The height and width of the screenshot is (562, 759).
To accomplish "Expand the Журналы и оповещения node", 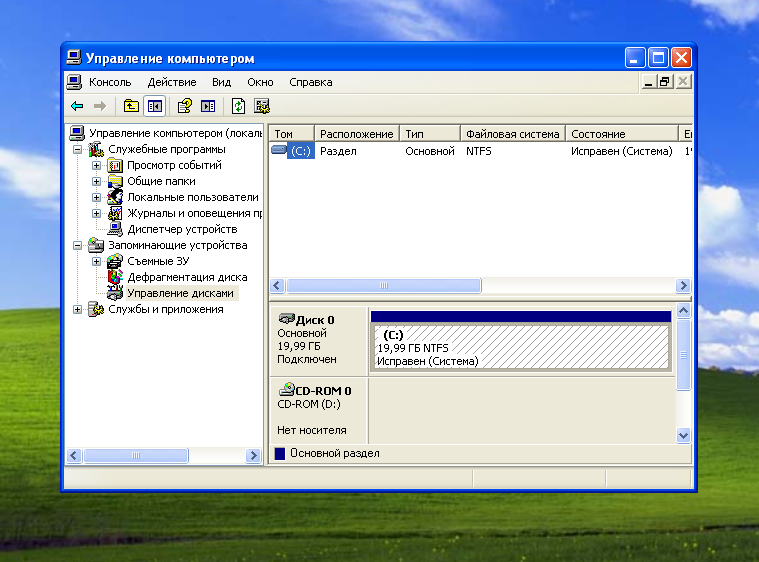I will (x=96, y=213).
